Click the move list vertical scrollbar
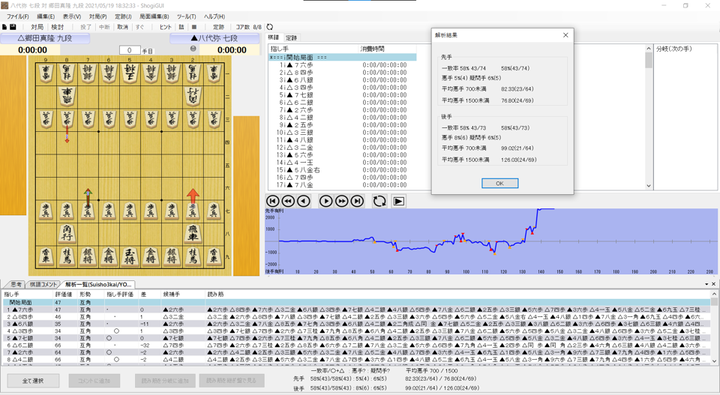The height and width of the screenshot is (395, 720). (x=648, y=117)
